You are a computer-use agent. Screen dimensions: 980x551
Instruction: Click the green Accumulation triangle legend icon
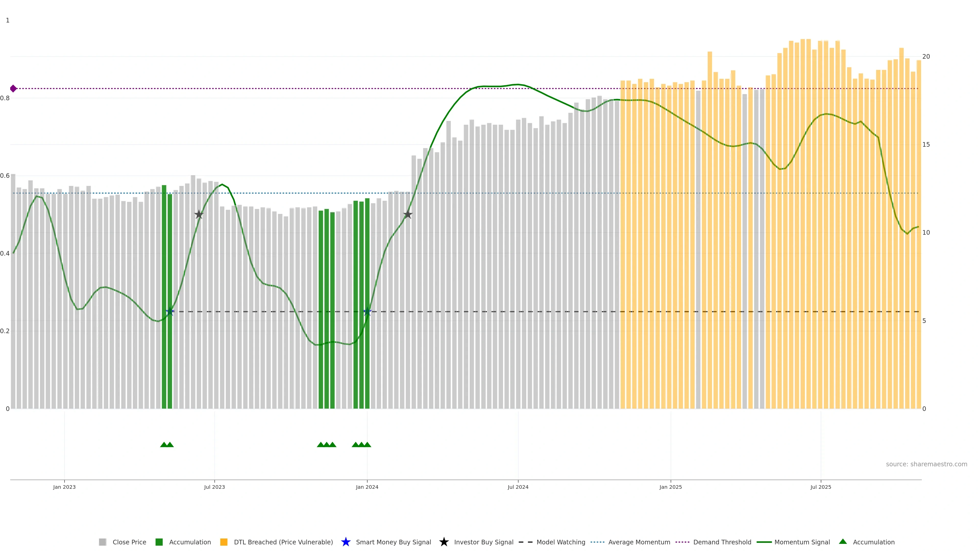[x=843, y=542]
